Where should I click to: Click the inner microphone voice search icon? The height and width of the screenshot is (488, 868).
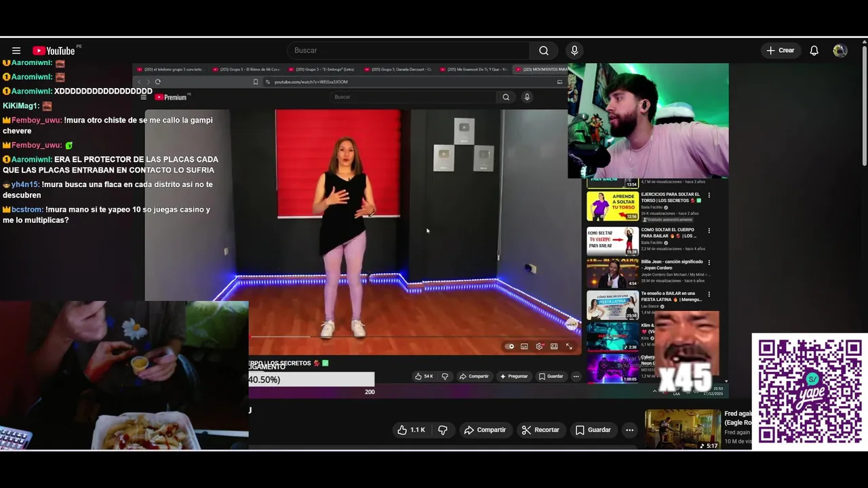pos(526,97)
